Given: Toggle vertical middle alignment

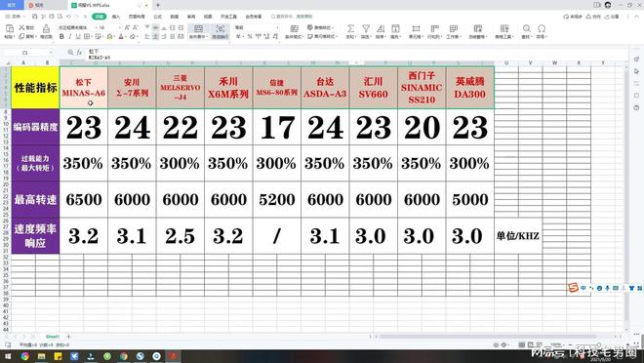Looking at the screenshot, I should pos(156,27).
